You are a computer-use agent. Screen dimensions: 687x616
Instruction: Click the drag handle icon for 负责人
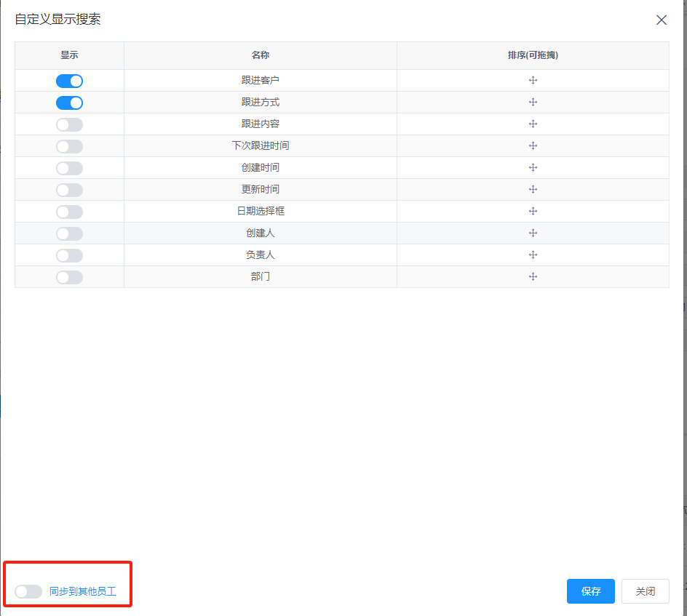[x=533, y=255]
